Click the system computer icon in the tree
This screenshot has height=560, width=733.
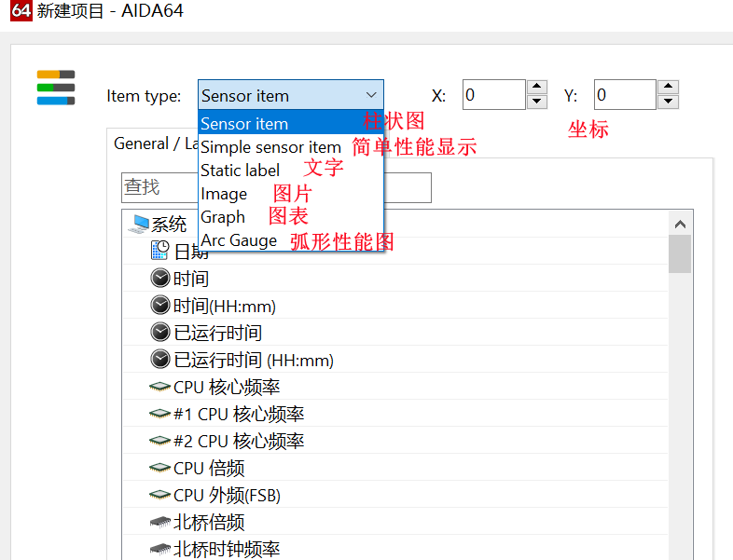pos(138,225)
